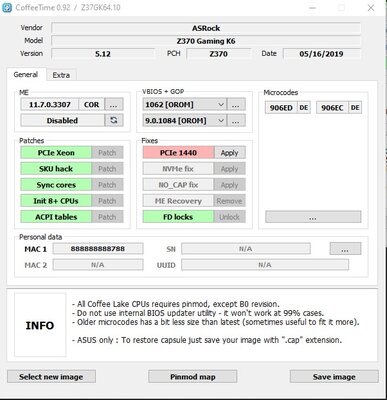
Task: Click the 906ED microcode entry
Action: point(281,108)
